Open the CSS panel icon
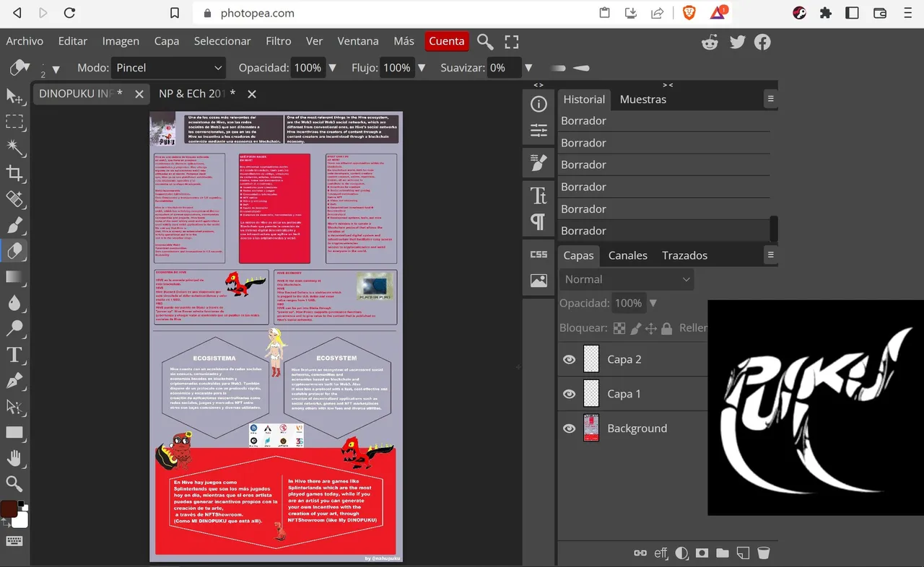The width and height of the screenshot is (924, 567). pyautogui.click(x=539, y=255)
